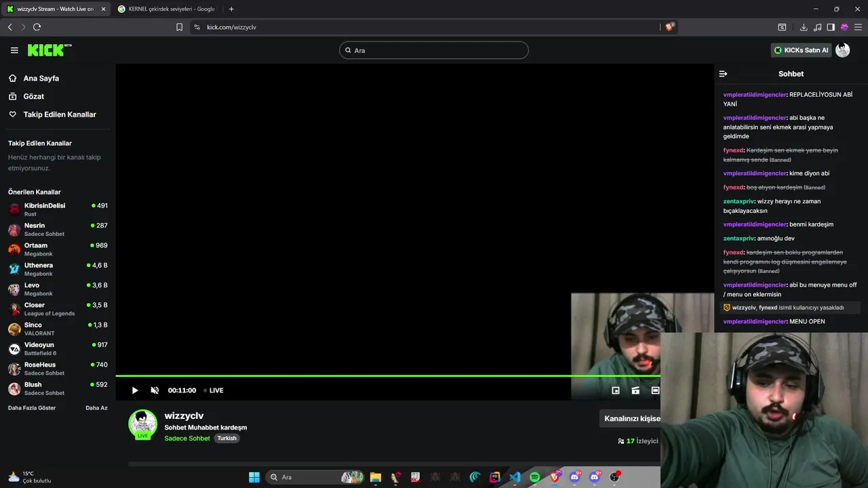The width and height of the screenshot is (868, 488).
Task: Open the weather widget showing Çok bulutlu
Action: click(x=30, y=477)
